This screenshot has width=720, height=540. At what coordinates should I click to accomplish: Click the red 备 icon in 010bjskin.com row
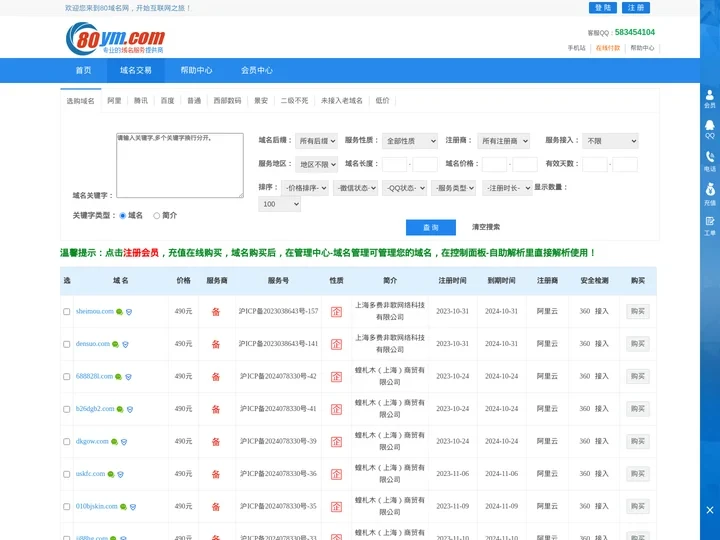[x=216, y=506]
